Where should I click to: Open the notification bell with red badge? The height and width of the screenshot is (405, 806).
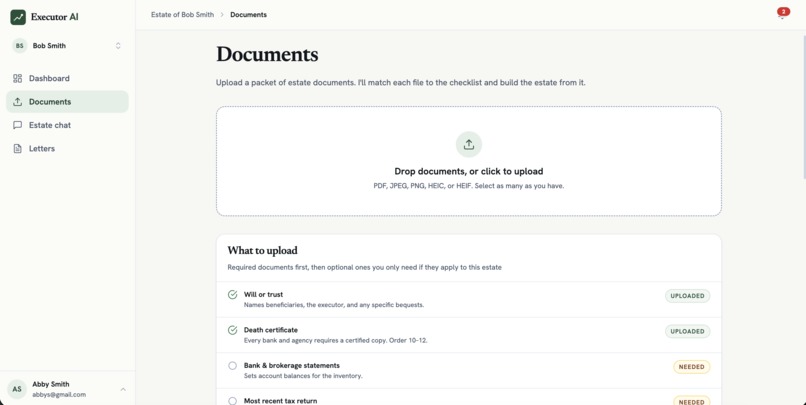782,13
